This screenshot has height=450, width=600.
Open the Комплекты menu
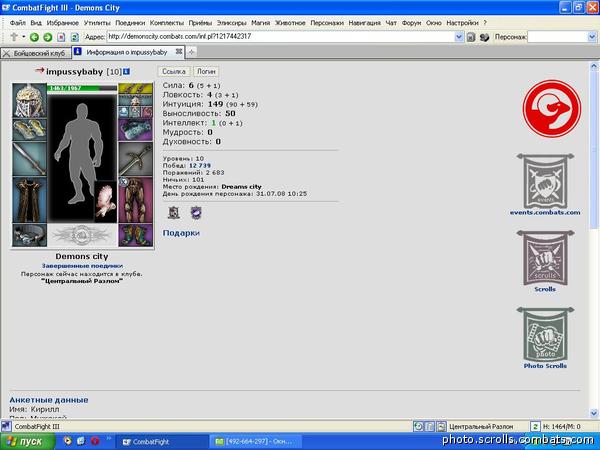(x=167, y=23)
